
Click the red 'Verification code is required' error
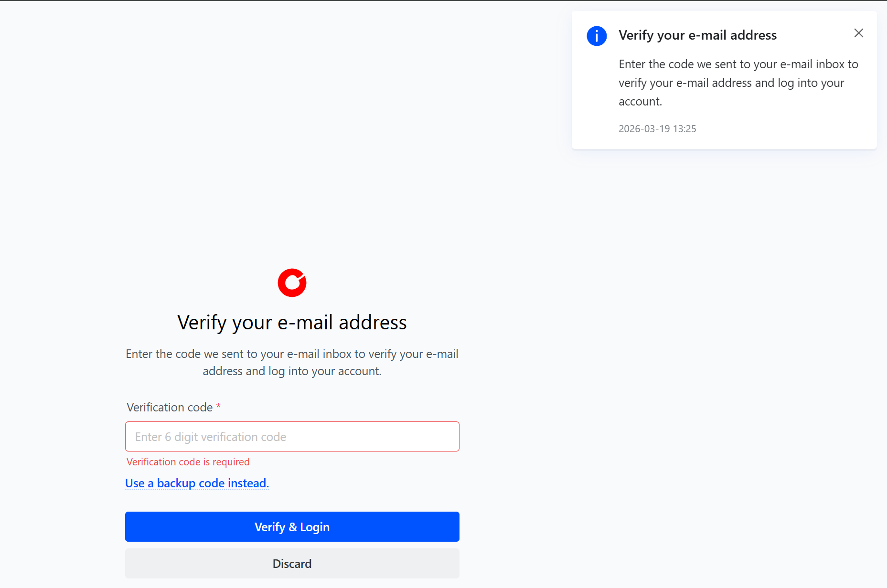(188, 462)
